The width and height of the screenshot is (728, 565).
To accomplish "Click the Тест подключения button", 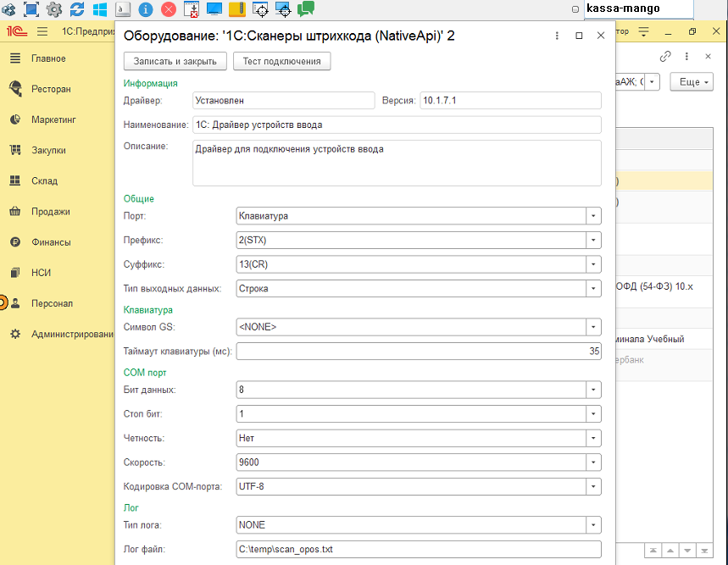I will point(281,61).
